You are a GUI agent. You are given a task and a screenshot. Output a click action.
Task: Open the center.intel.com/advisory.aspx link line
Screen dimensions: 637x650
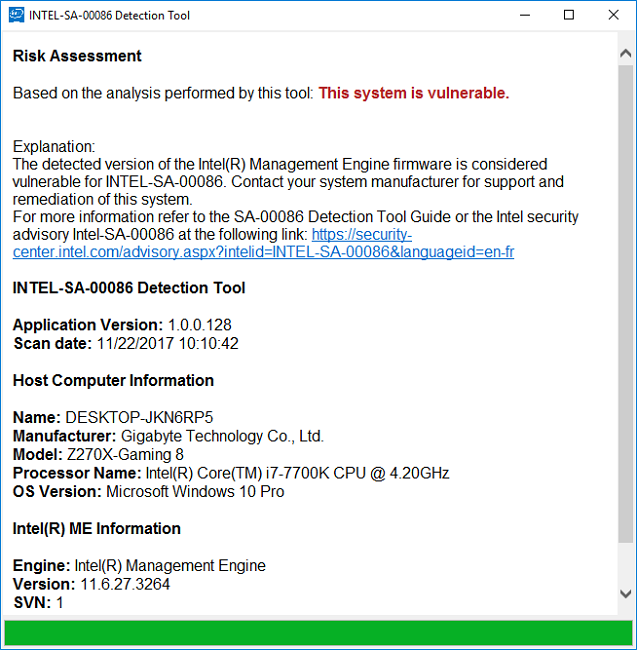[x=263, y=252]
